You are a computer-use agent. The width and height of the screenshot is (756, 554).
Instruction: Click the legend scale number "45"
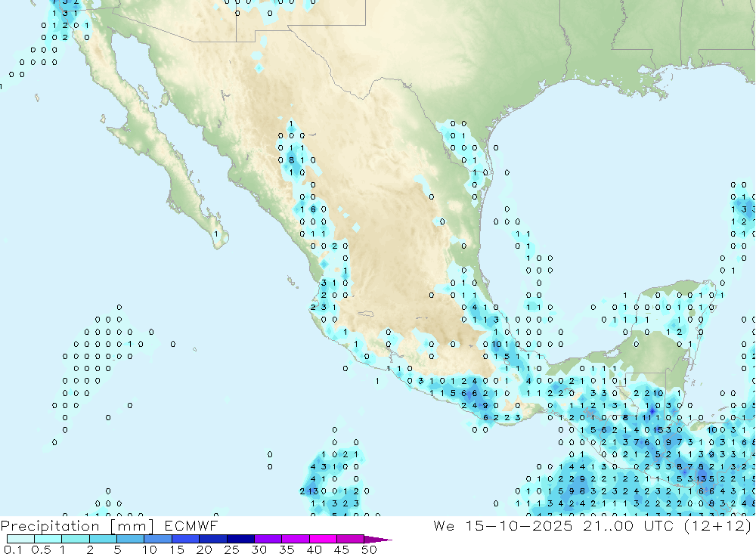[342, 549]
